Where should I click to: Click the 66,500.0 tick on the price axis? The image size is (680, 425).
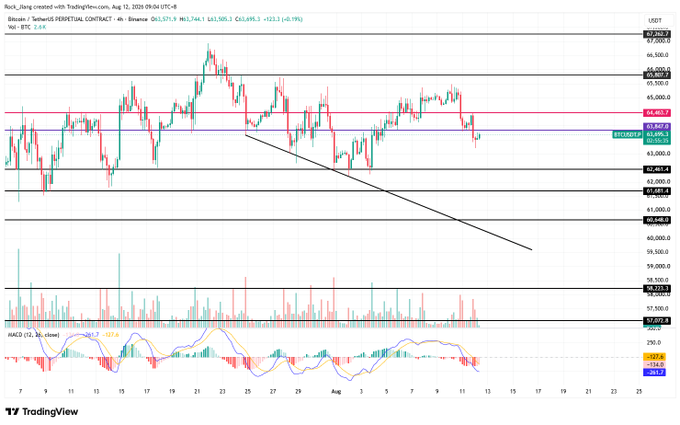click(x=658, y=55)
